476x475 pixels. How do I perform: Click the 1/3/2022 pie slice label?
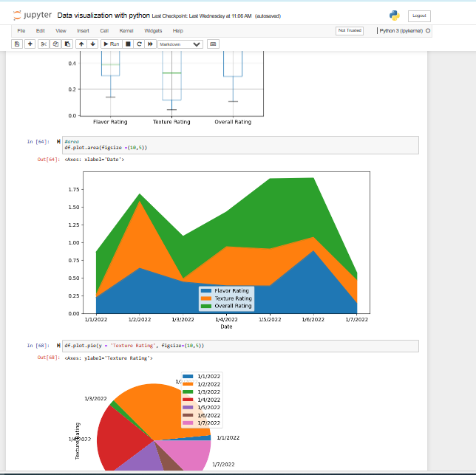coord(95,399)
